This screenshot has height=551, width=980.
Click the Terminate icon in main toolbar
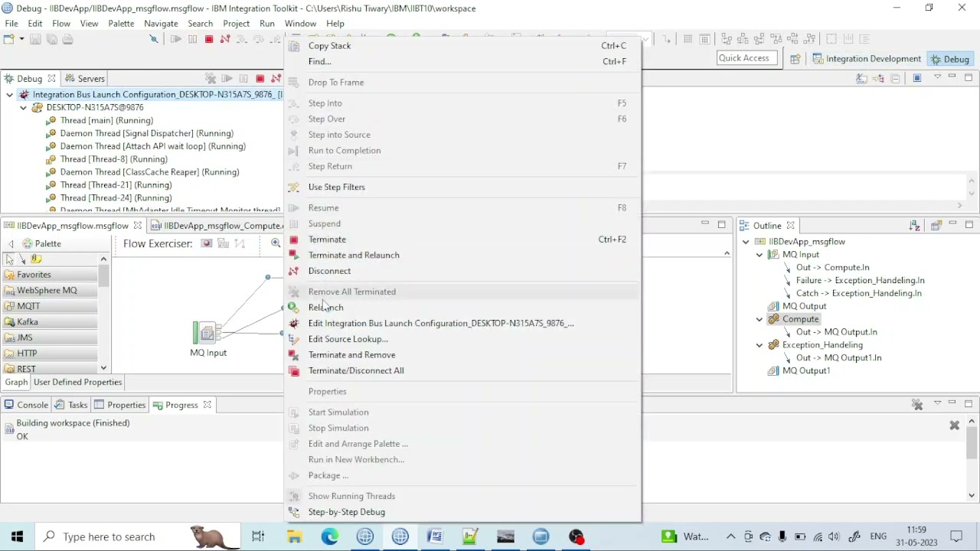tap(209, 40)
